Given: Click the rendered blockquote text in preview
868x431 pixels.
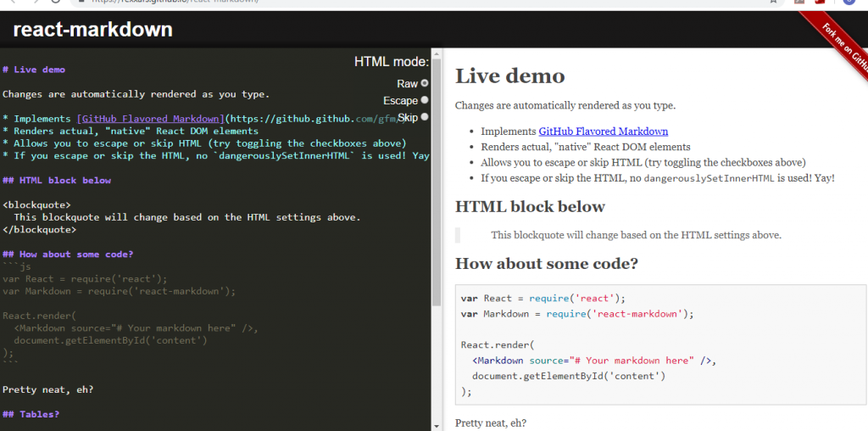Looking at the screenshot, I should [636, 235].
